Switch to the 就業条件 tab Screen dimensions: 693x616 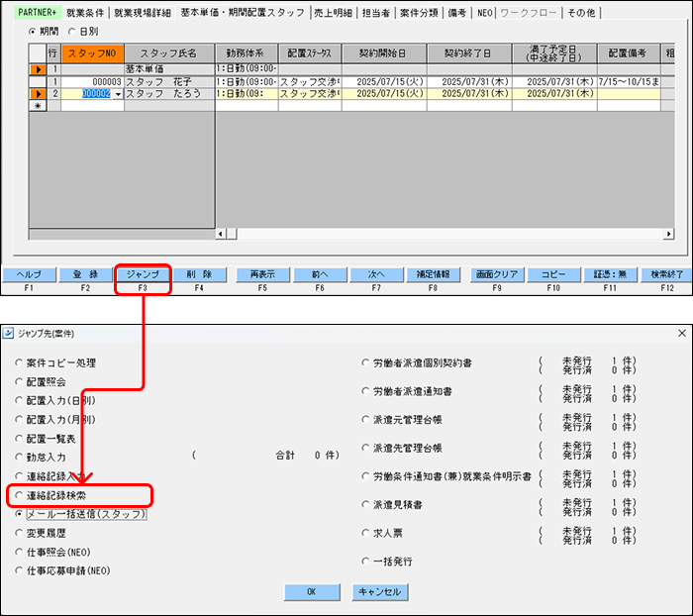[x=85, y=13]
